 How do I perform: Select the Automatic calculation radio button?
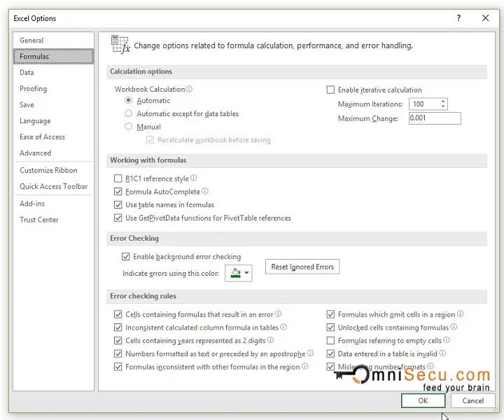tap(129, 100)
